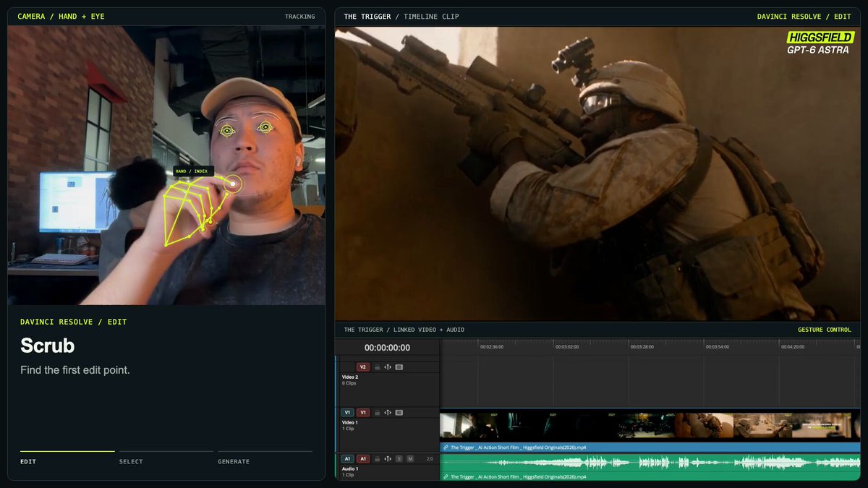Disable the Video 1 track filmstrip icon
868x488 pixels.
[x=399, y=413]
